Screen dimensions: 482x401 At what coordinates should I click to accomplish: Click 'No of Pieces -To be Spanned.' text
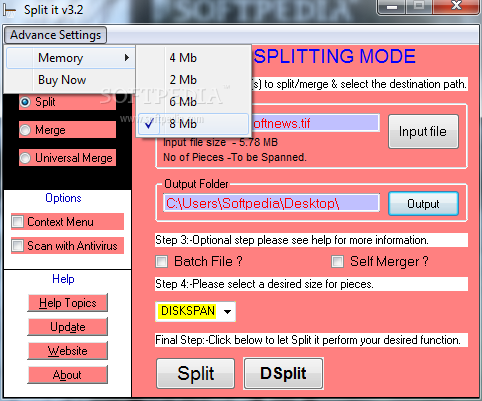click(x=235, y=157)
